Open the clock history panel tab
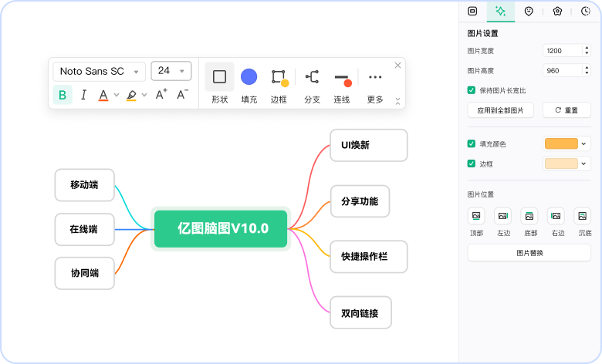Image resolution: width=602 pixels, height=364 pixels. pos(586,11)
